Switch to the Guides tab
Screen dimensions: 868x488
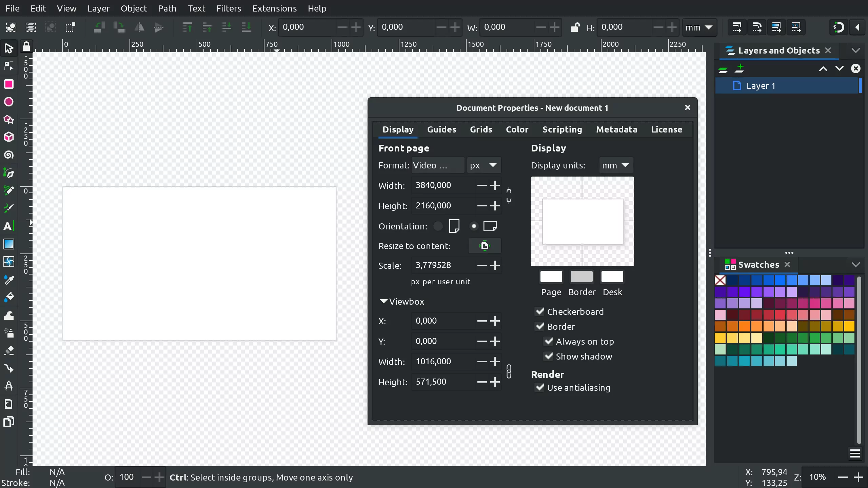(442, 129)
